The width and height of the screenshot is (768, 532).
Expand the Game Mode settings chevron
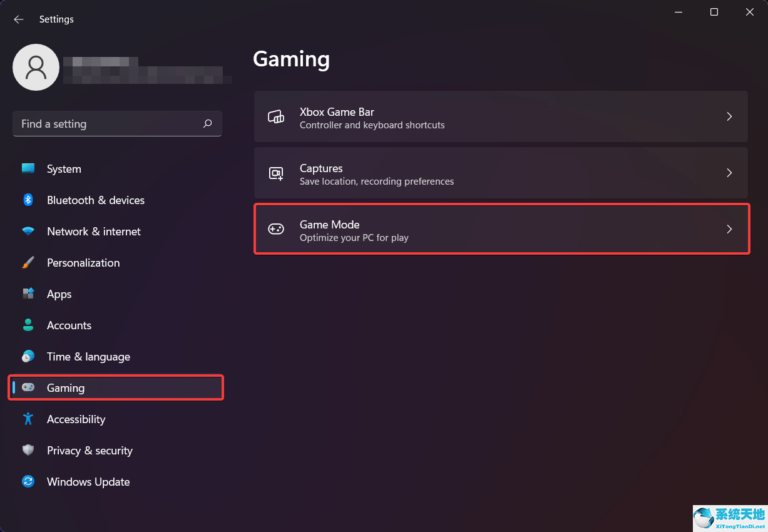[729, 229]
